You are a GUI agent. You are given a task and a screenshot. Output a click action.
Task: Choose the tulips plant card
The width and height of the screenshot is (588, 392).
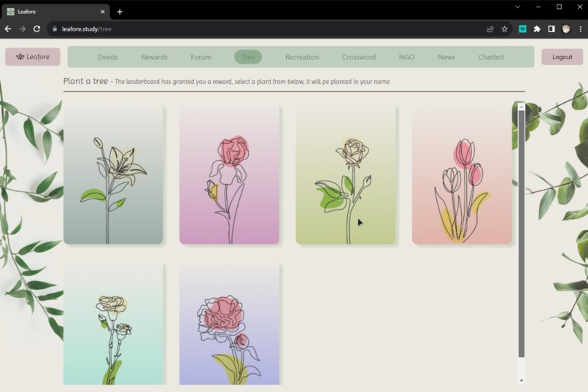[462, 174]
